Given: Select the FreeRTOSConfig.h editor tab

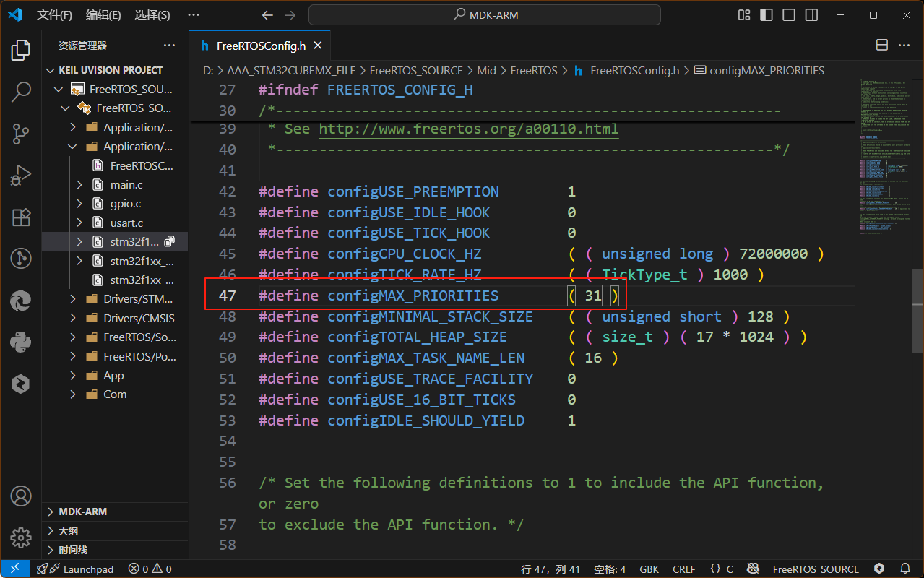Looking at the screenshot, I should pyautogui.click(x=259, y=45).
